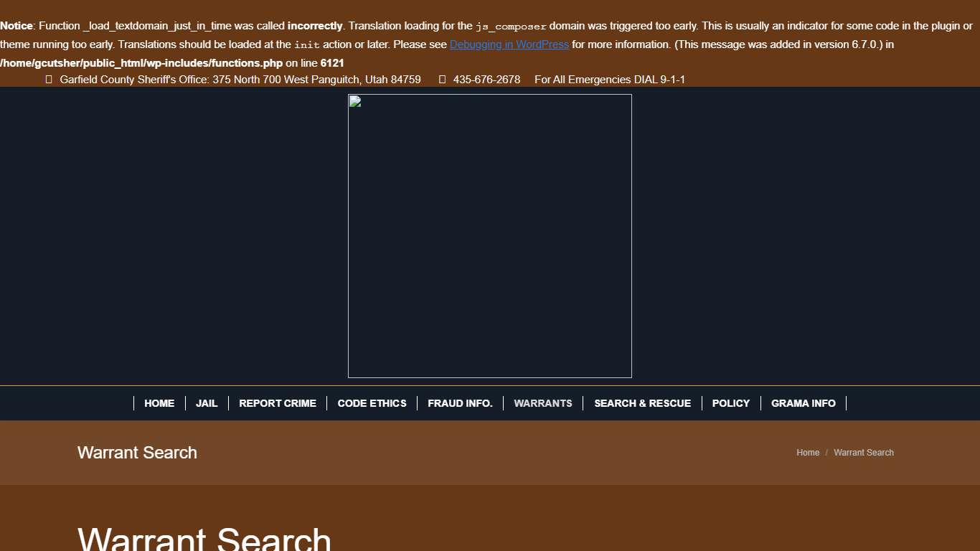Open the Debugging in WordPress link

tap(509, 44)
